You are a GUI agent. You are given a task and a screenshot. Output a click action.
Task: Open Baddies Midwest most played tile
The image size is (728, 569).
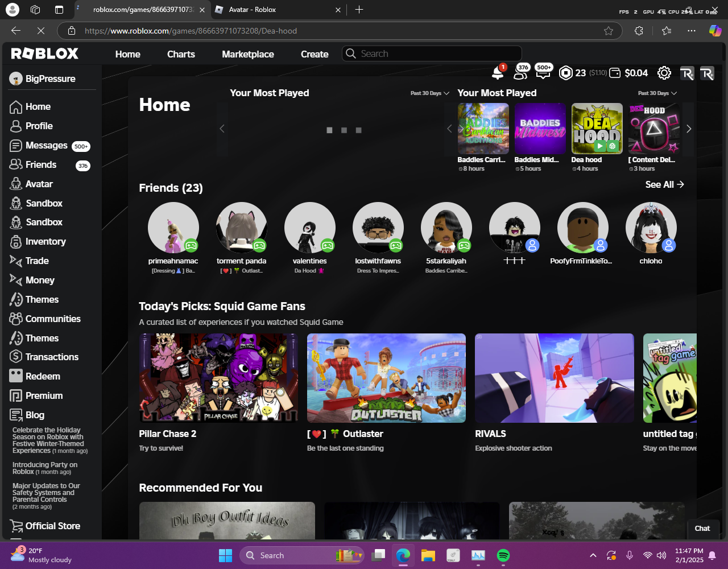click(x=540, y=129)
